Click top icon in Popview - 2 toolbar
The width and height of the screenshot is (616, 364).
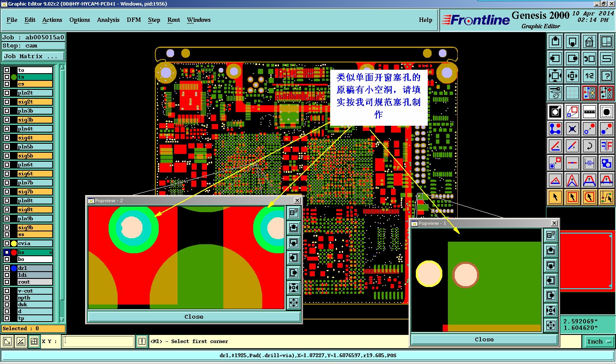293,213
